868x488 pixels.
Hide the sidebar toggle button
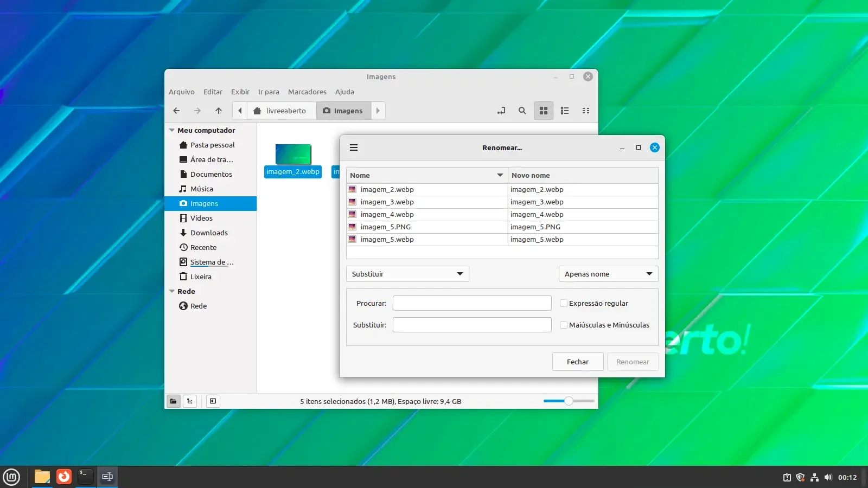[x=213, y=401]
